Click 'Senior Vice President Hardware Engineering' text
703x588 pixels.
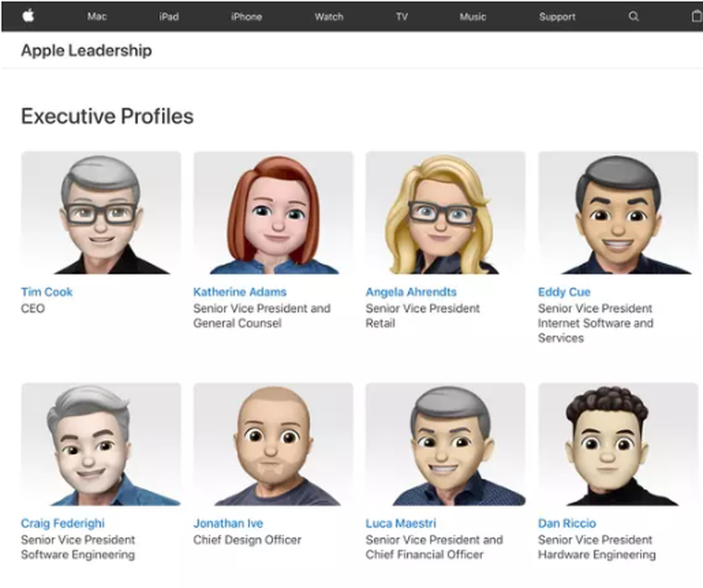coord(596,547)
